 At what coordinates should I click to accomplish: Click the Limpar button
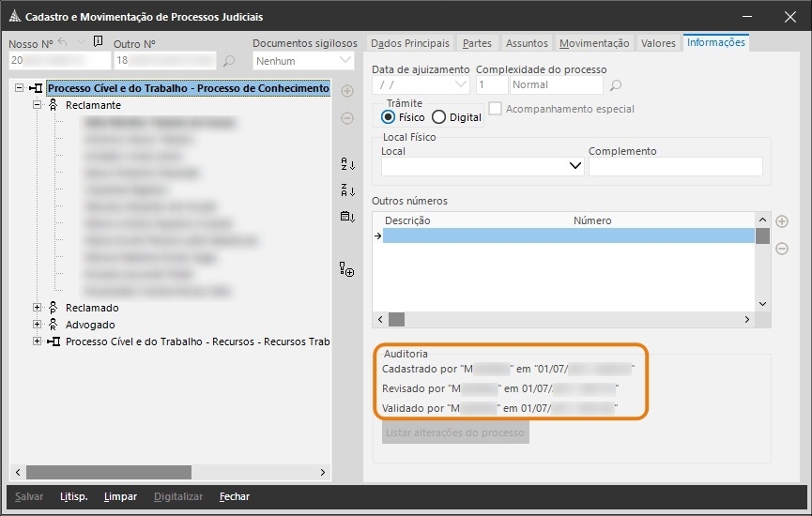click(x=120, y=496)
